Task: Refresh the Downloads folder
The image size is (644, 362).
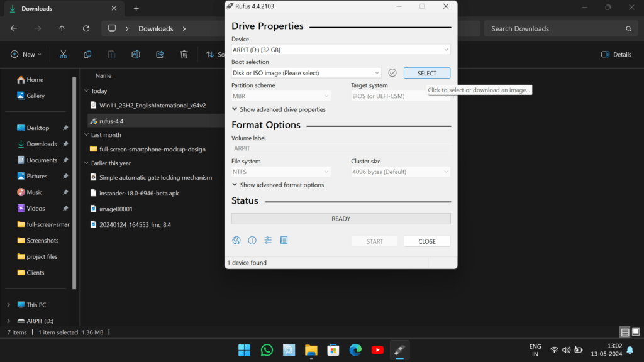Action: (x=86, y=28)
